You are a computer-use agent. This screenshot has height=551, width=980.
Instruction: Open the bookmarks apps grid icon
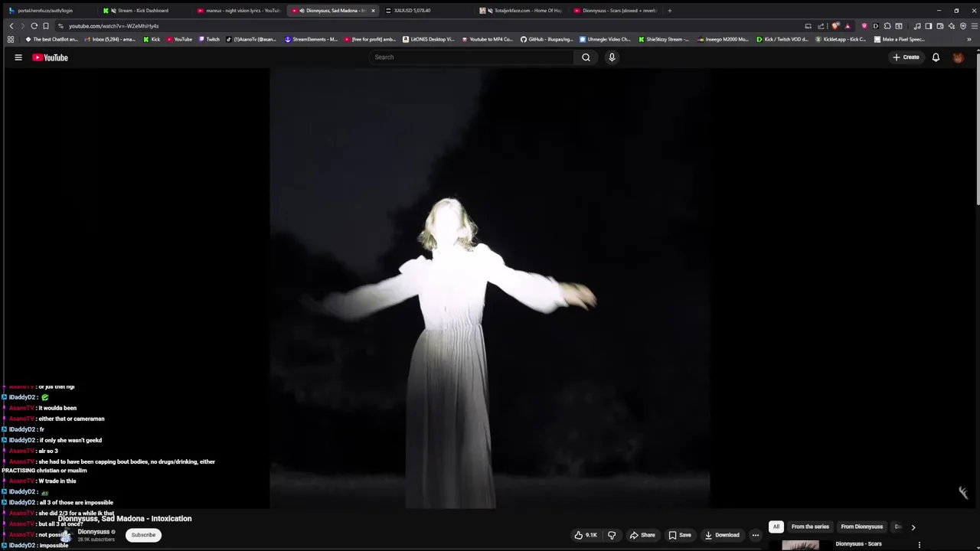coord(11,39)
